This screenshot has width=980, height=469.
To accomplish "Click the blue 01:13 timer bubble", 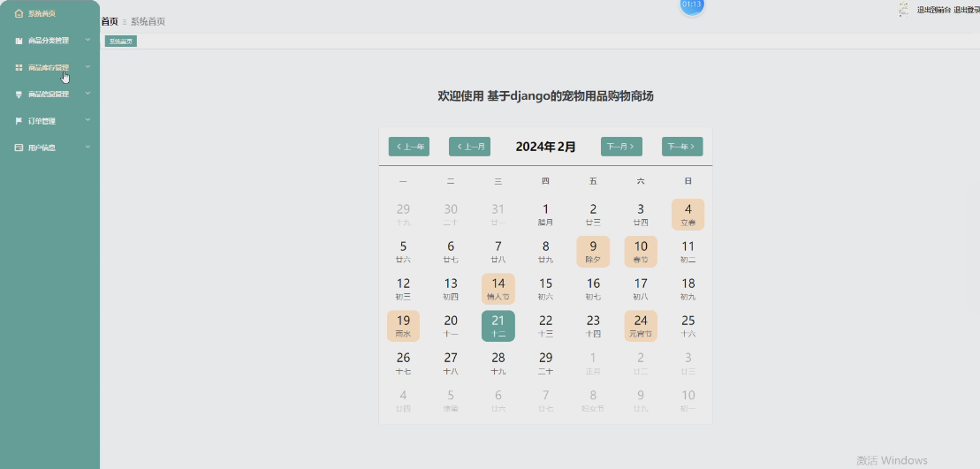I will 692,5.
